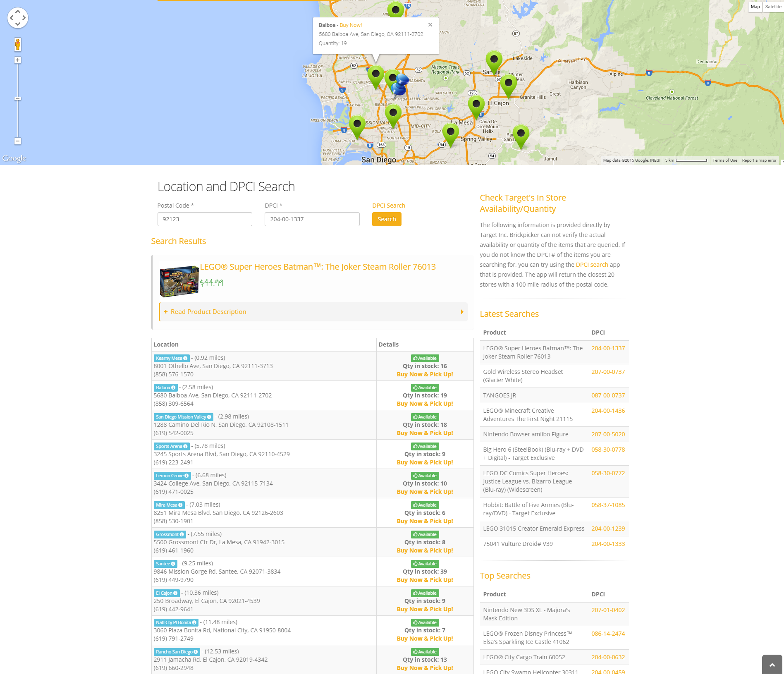Focus the DPCI input field
The height and width of the screenshot is (689, 784).
(312, 219)
